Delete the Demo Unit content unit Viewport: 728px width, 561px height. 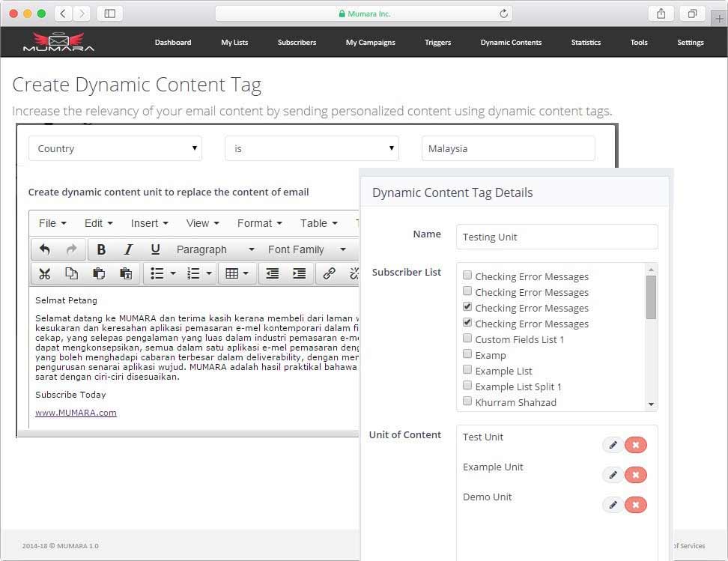coord(636,505)
